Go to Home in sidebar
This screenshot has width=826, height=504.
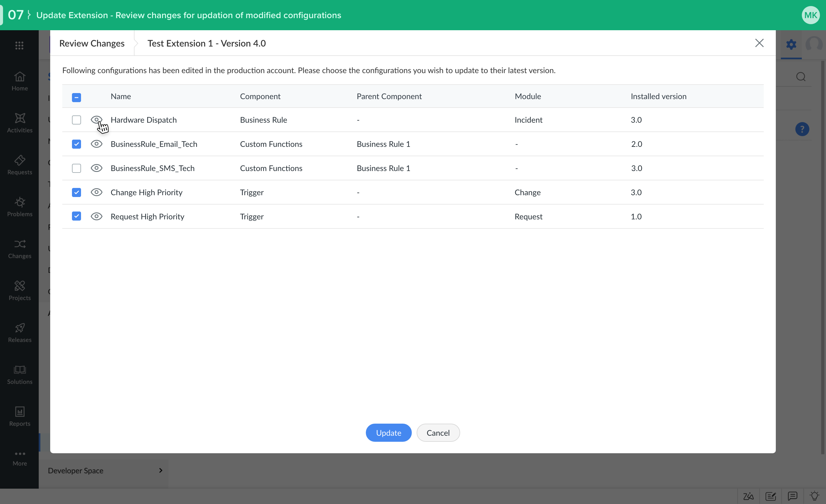(19, 81)
